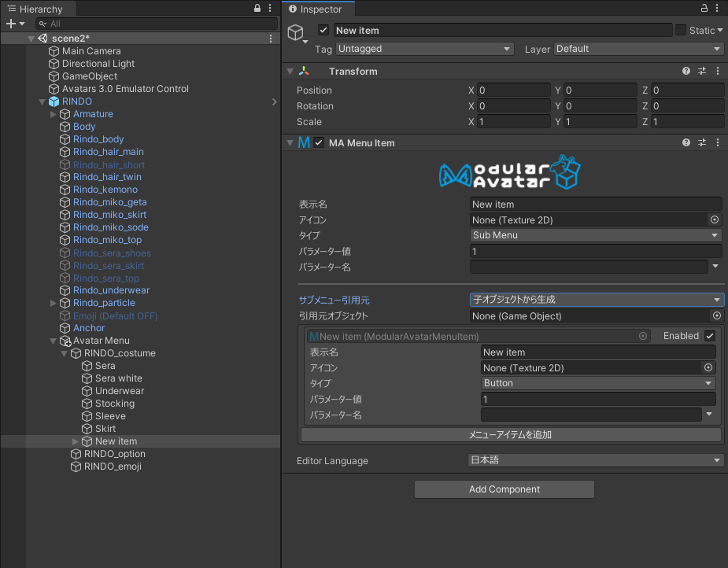This screenshot has width=728, height=568.
Task: Click the Inspector panel lock icon
Action: [704, 8]
